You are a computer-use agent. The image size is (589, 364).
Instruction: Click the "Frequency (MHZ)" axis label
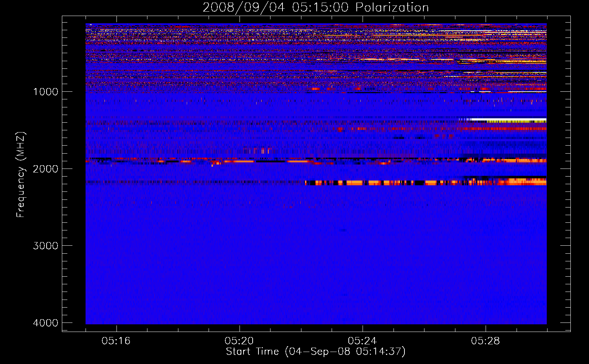(21, 175)
